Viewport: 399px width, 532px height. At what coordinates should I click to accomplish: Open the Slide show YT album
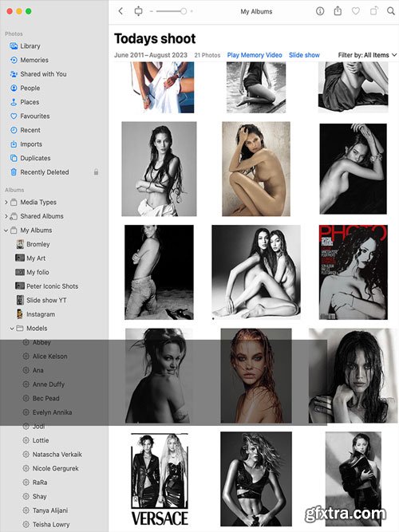click(x=46, y=300)
